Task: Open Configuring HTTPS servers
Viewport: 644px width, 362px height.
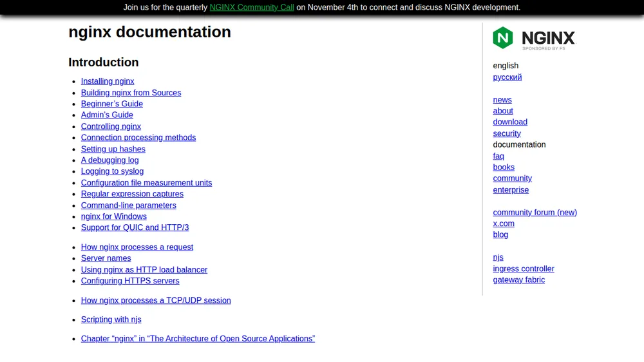Action: [x=130, y=281]
